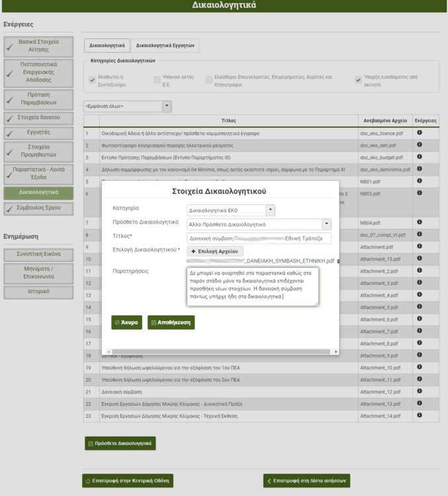
Task: Click info icon for doc_eko_deh.pdf row
Action: (x=420, y=145)
